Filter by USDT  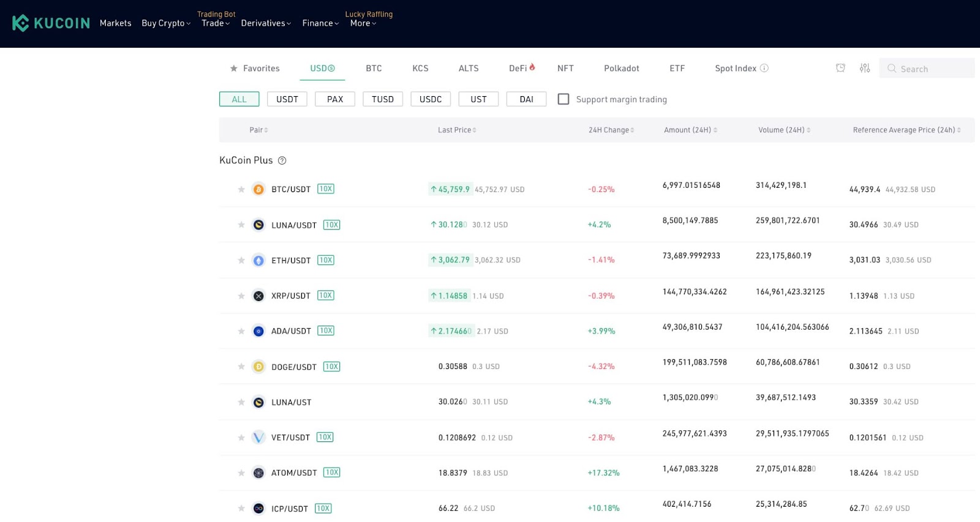[x=287, y=99]
